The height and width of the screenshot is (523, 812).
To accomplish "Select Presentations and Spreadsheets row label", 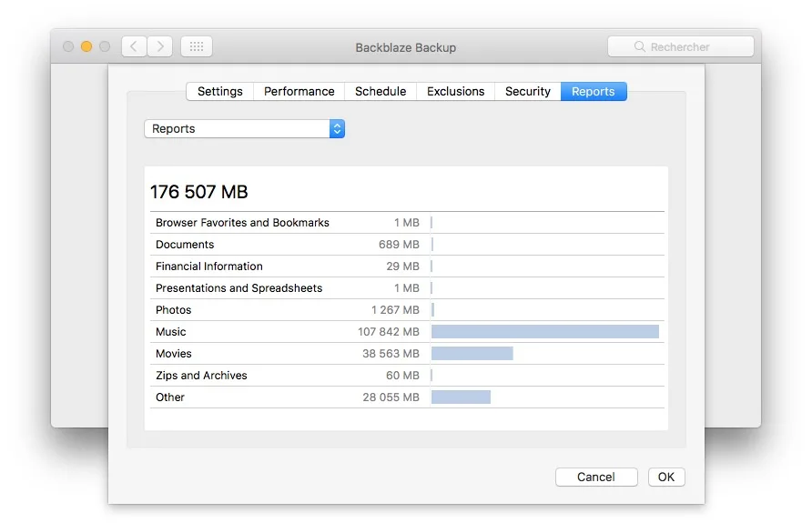I will [239, 288].
